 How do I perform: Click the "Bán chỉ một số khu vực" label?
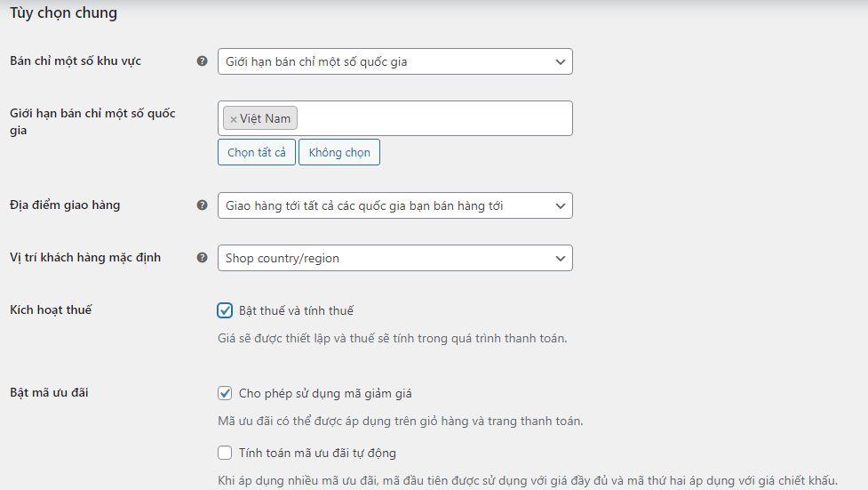[x=76, y=61]
